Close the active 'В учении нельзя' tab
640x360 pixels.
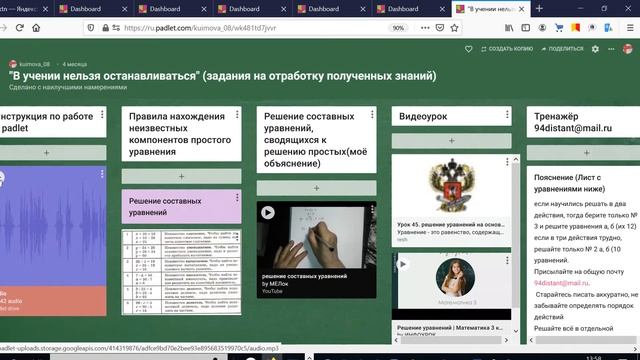(522, 9)
